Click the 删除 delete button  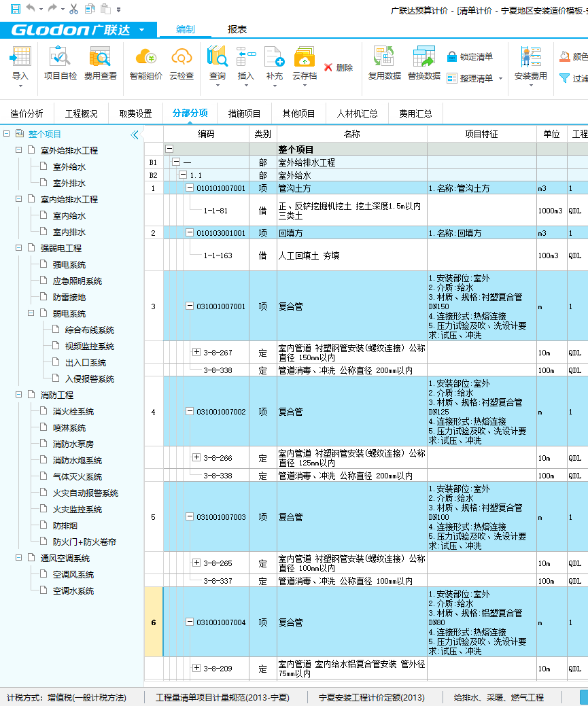(x=338, y=68)
